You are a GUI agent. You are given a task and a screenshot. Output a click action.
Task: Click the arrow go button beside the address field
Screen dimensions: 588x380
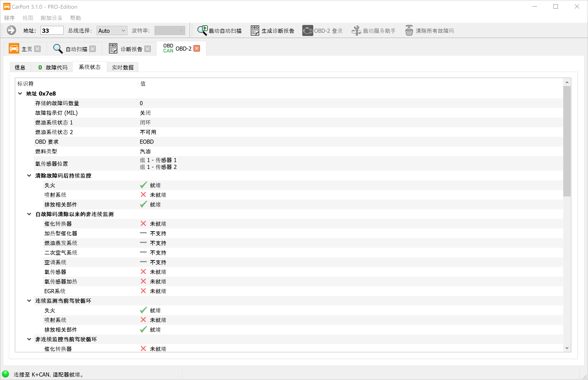pyautogui.click(x=11, y=30)
